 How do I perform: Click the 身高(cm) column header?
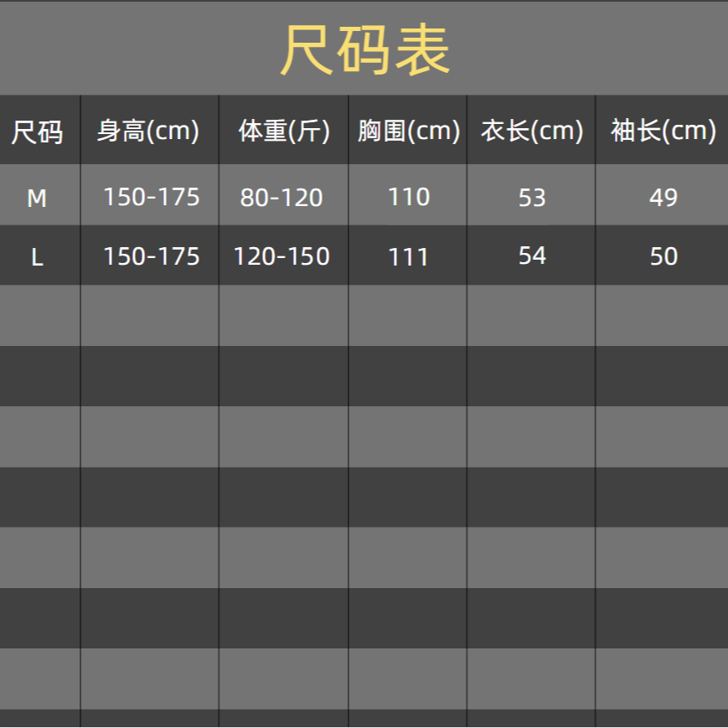coord(149,131)
